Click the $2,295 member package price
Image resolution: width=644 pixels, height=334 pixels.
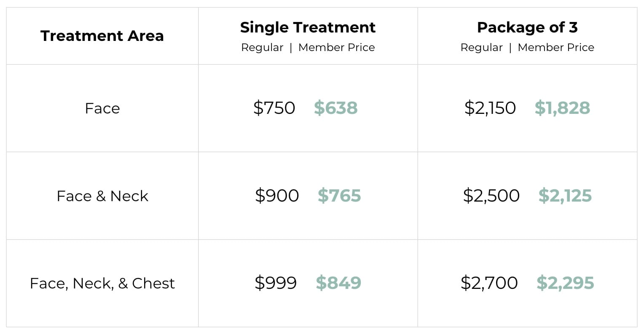[x=565, y=283]
